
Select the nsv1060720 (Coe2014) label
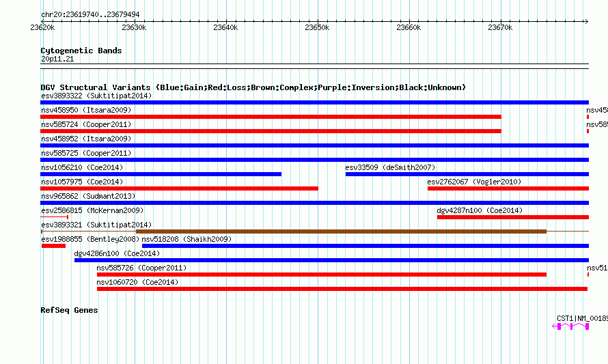137,282
